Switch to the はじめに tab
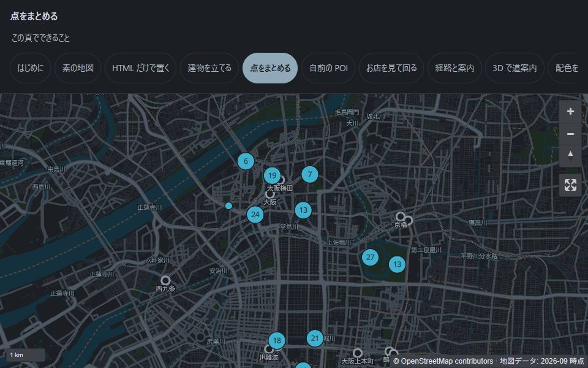Image resolution: width=588 pixels, height=368 pixels. pyautogui.click(x=31, y=68)
